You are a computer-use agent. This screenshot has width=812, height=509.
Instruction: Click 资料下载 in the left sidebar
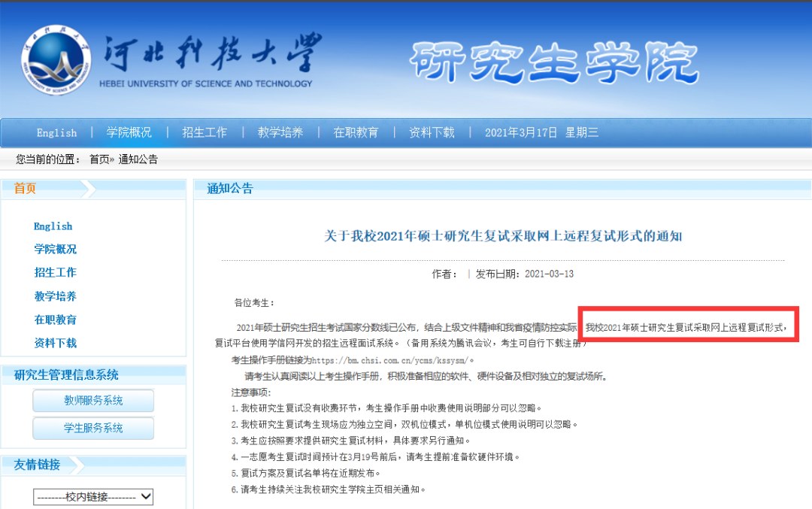coord(55,344)
